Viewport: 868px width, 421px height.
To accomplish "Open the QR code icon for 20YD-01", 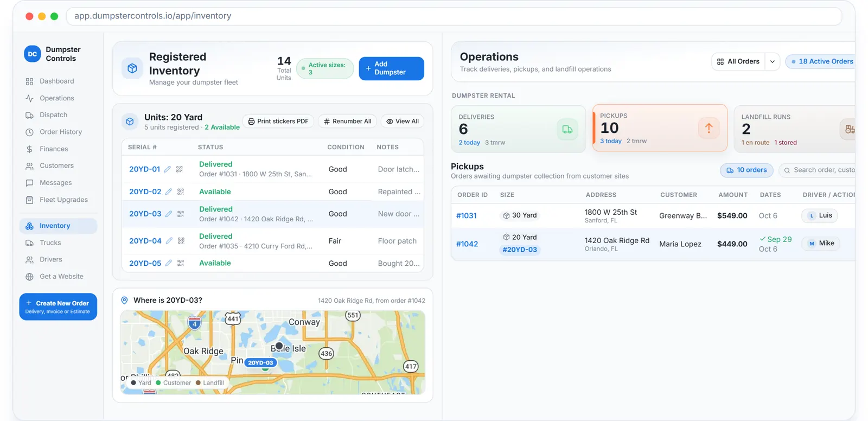I will point(180,169).
